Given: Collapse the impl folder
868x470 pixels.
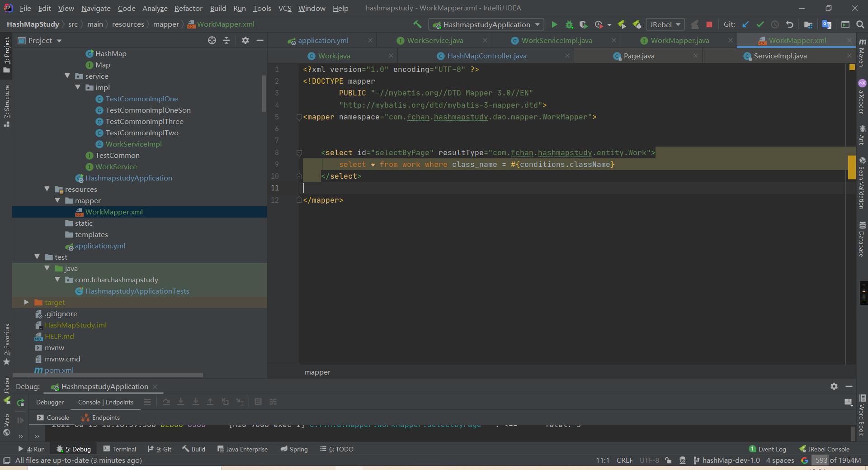Looking at the screenshot, I should (78, 87).
